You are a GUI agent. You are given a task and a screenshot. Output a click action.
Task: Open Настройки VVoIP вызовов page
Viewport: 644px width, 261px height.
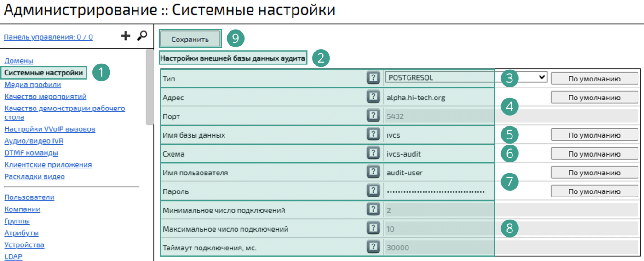[50, 129]
